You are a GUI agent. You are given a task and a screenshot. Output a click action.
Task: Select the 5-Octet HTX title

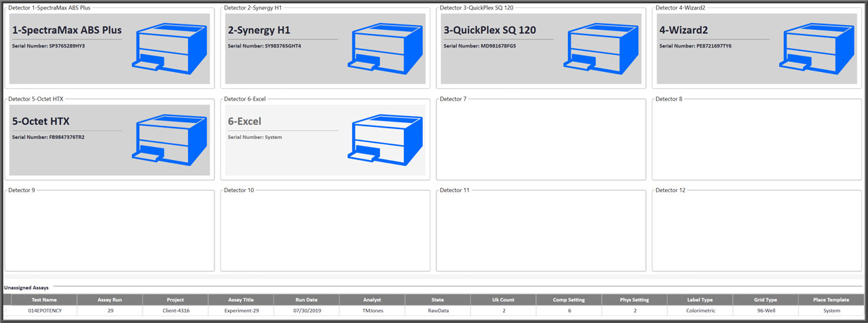pyautogui.click(x=41, y=121)
